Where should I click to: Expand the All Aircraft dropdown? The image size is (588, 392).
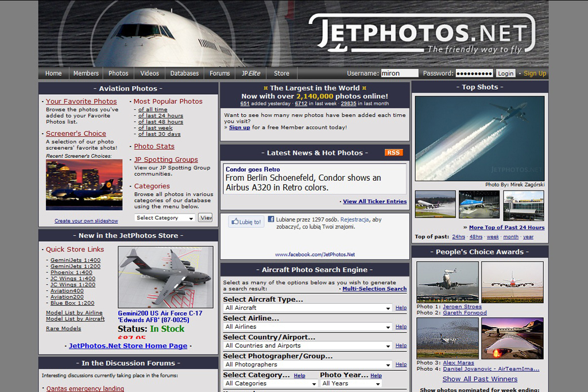pos(308,308)
